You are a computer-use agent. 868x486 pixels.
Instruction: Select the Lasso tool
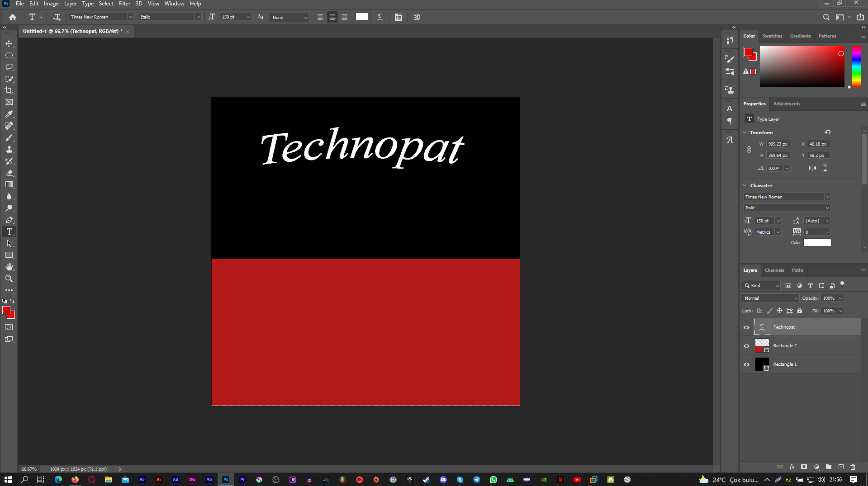(x=9, y=67)
